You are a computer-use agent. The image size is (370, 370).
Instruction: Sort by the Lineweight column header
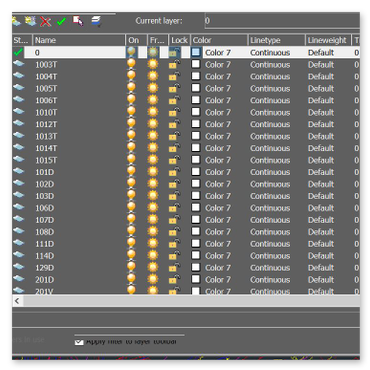328,40
